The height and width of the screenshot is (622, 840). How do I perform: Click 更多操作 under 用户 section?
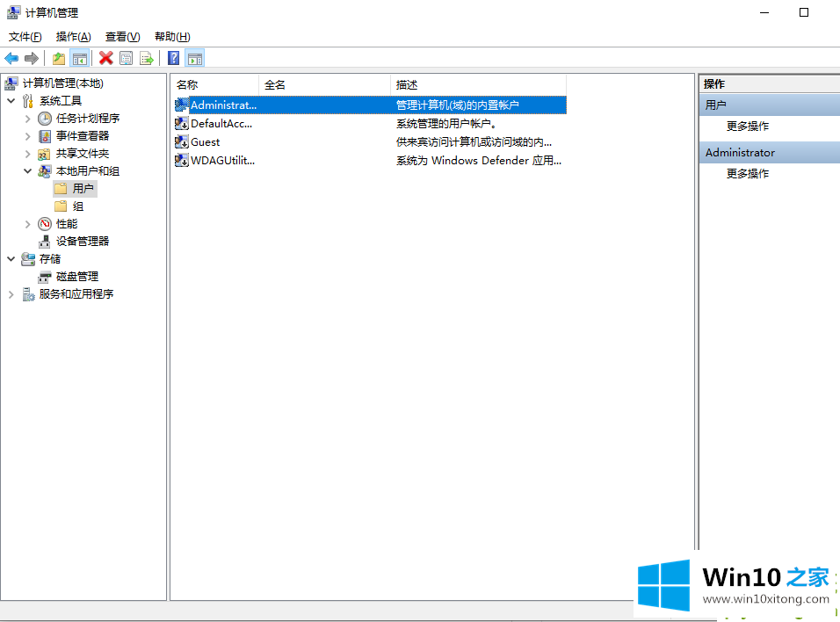point(748,127)
